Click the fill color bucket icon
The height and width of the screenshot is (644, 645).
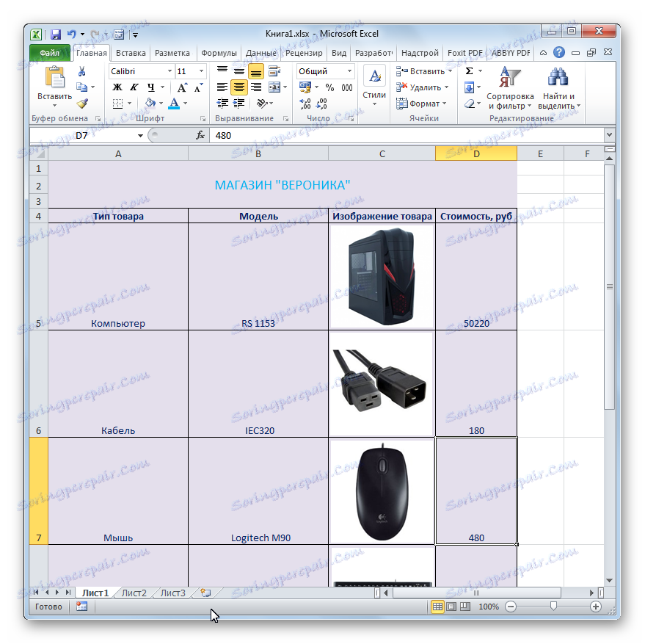pyautogui.click(x=150, y=103)
